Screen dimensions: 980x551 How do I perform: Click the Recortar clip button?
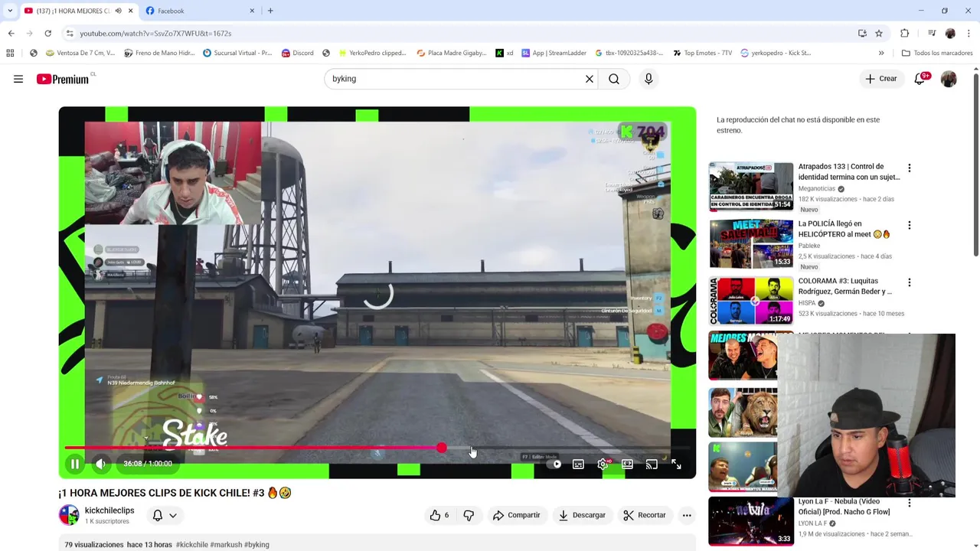pos(644,515)
